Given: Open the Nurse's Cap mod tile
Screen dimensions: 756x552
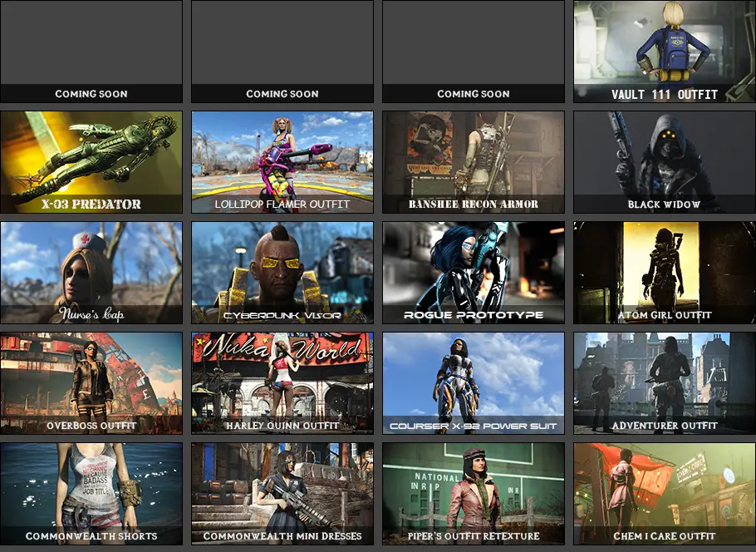Looking at the screenshot, I should point(91,273).
